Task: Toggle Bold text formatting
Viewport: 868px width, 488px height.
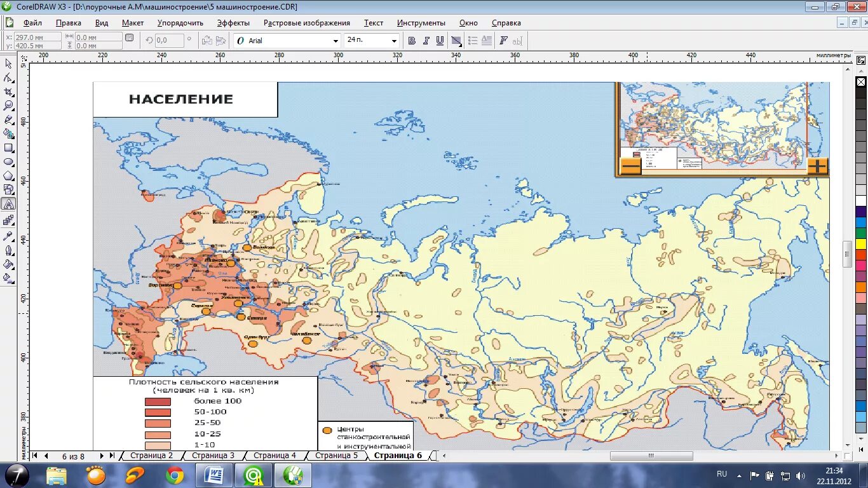Action: pyautogui.click(x=412, y=41)
